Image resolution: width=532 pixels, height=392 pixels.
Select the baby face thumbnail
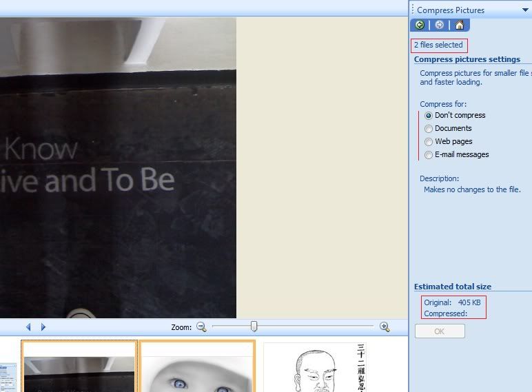coord(197,367)
